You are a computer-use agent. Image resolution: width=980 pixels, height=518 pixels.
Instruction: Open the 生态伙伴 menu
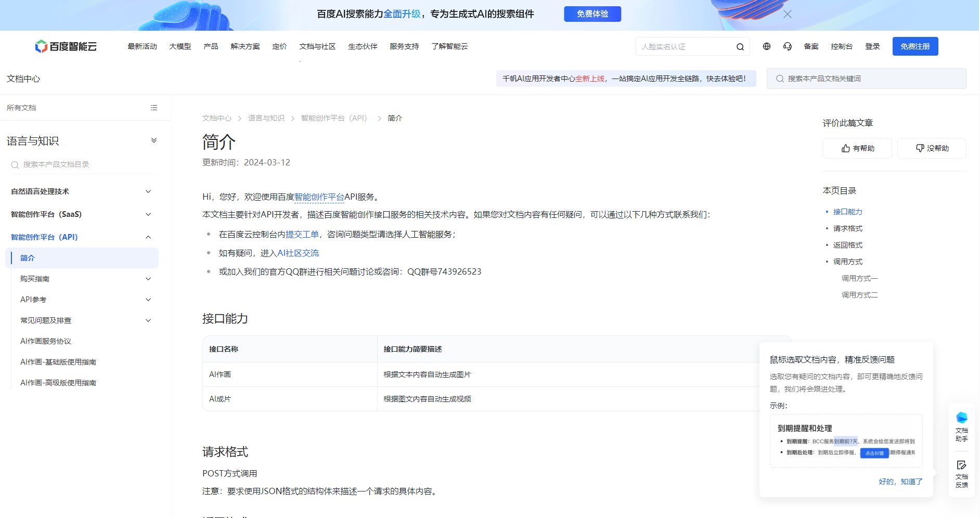point(363,46)
